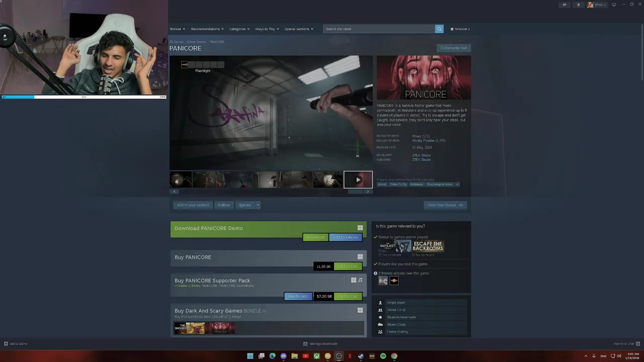Image resolution: width=644 pixels, height=362 pixels.
Task: Open Microsoft Edge from taskbar
Action: pyautogui.click(x=272, y=356)
